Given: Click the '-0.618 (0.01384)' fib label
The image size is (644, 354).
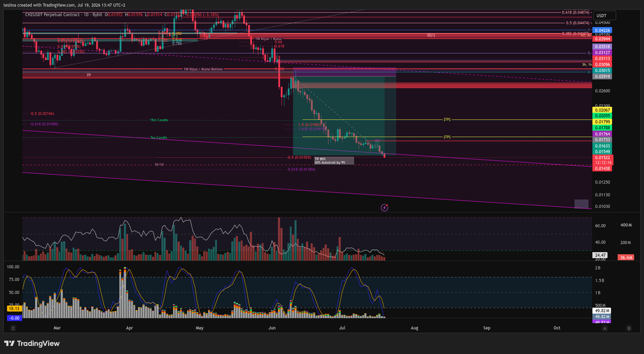Looking at the screenshot, I should coord(301,169).
